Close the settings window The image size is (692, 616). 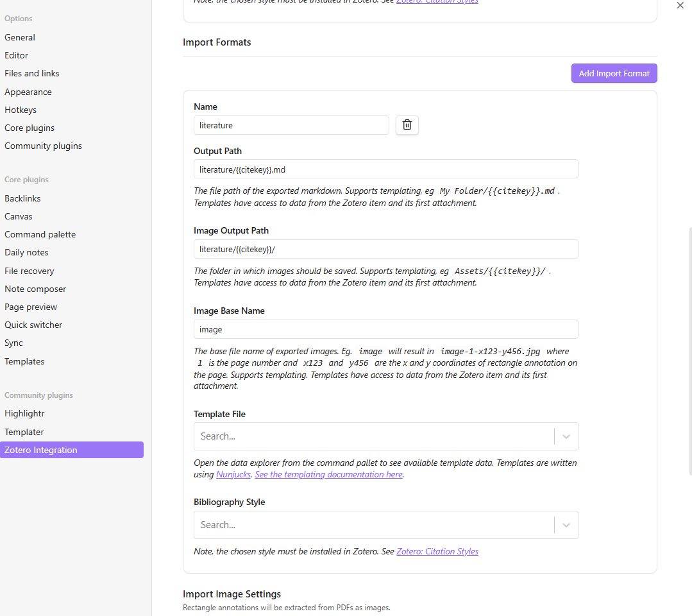pos(681,6)
